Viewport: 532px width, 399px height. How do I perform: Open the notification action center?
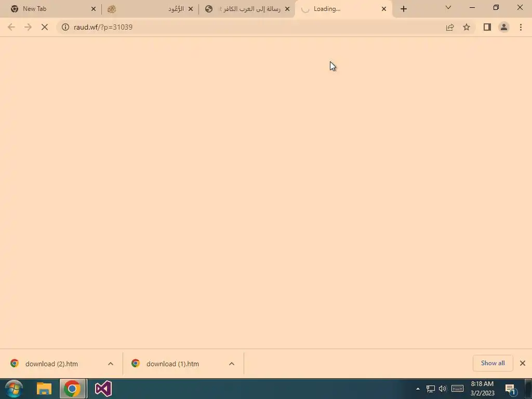[x=511, y=389]
